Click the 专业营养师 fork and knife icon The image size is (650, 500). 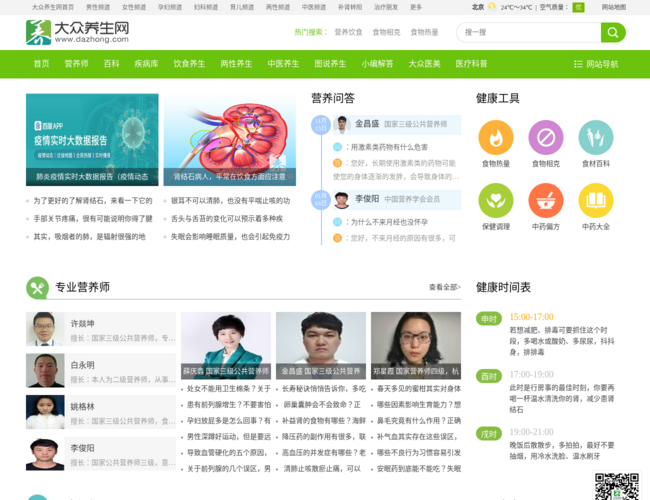tap(37, 288)
